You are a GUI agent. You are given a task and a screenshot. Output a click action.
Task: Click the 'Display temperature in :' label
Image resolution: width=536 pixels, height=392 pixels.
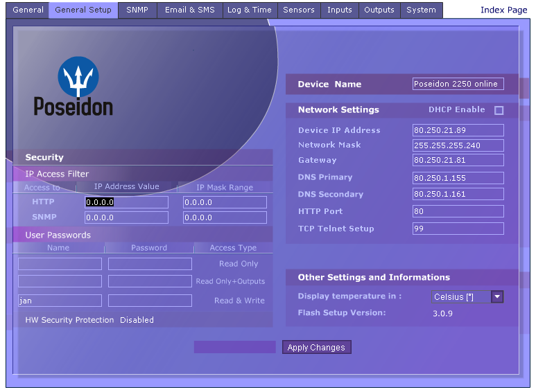coord(349,296)
